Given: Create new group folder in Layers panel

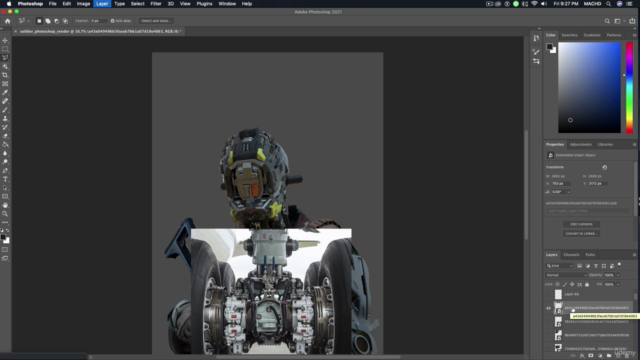Looking at the screenshot, I should (609, 356).
